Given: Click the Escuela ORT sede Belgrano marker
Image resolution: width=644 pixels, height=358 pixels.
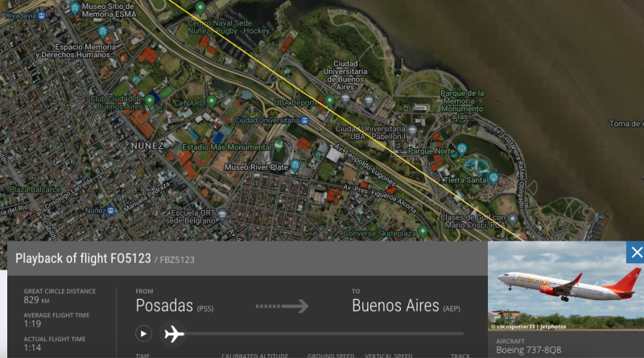Looking at the screenshot, I should [x=222, y=214].
